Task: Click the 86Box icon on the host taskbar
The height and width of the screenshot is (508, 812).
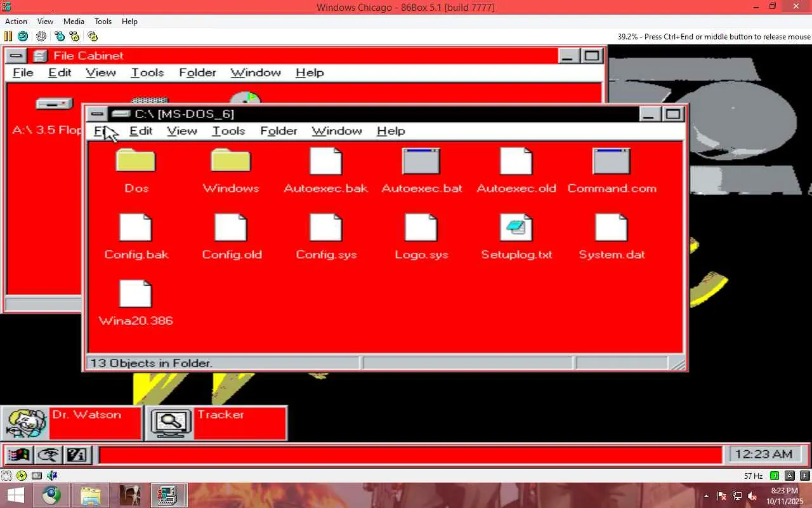Action: coord(168,495)
